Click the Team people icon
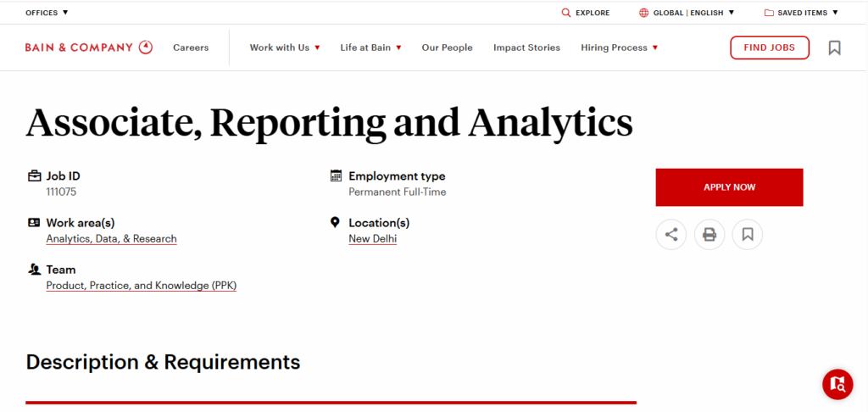Screen dimensions: 868x412 34,270
